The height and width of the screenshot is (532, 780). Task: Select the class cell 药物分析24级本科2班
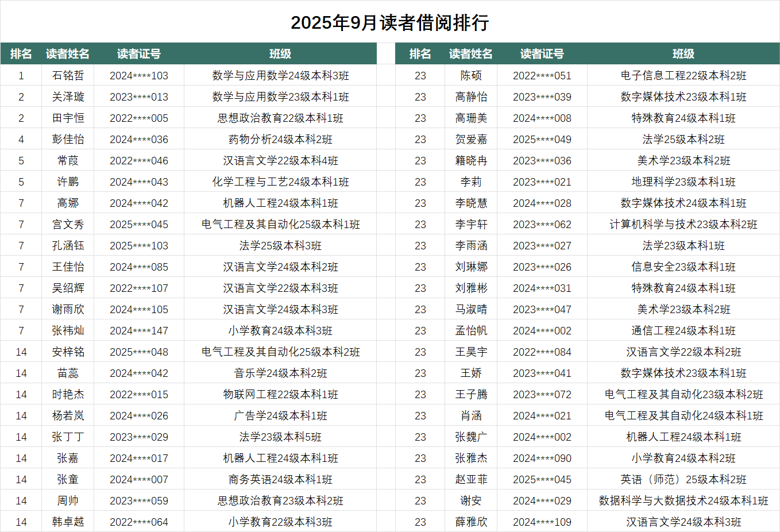point(280,140)
